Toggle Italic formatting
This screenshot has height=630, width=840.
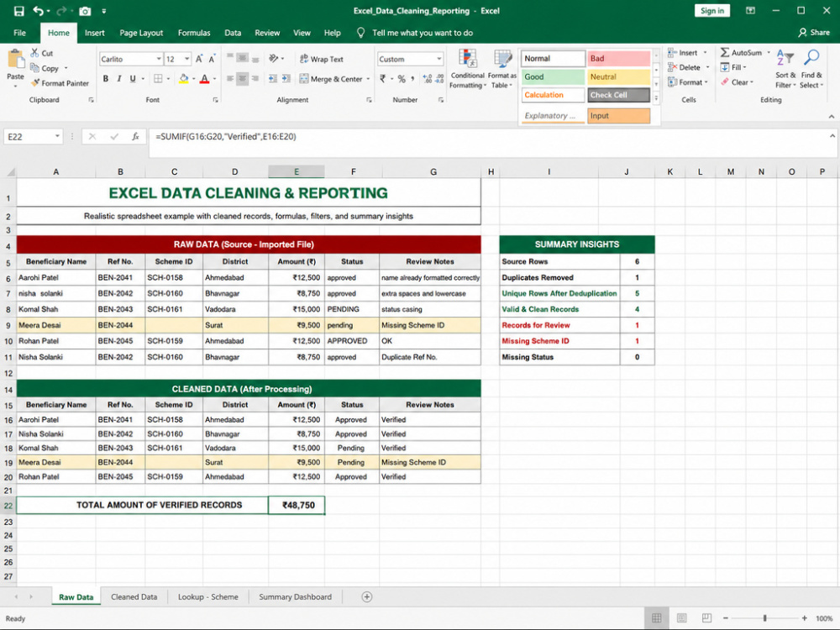point(119,79)
